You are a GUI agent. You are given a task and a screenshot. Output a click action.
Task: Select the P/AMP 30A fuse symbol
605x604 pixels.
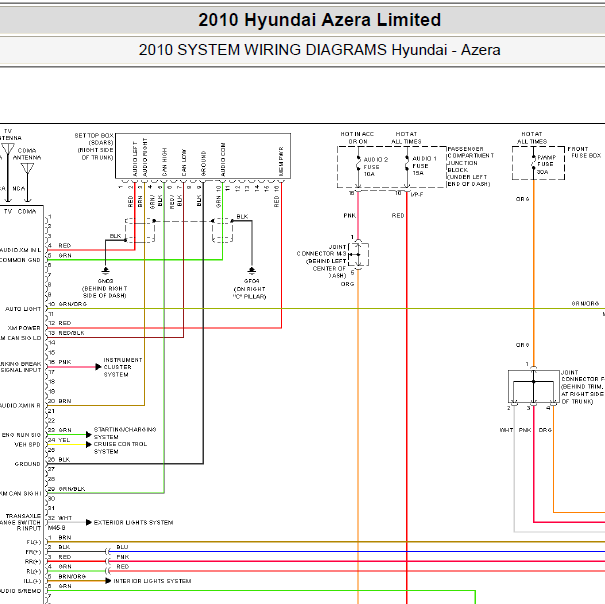[534, 164]
